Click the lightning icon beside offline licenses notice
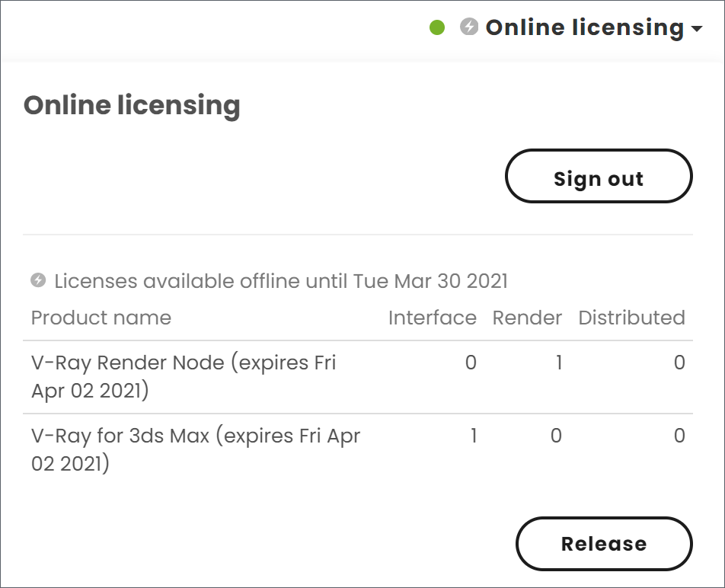Screen dimensions: 725x588 (x=38, y=280)
